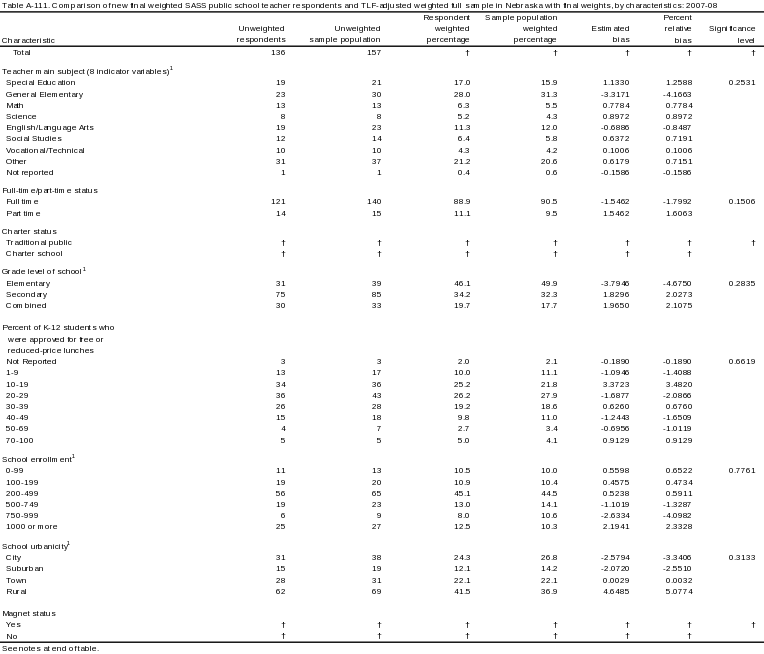Viewport: 764px width, 654px height.
Task: Click the table title at the top
Action: pos(381,5)
